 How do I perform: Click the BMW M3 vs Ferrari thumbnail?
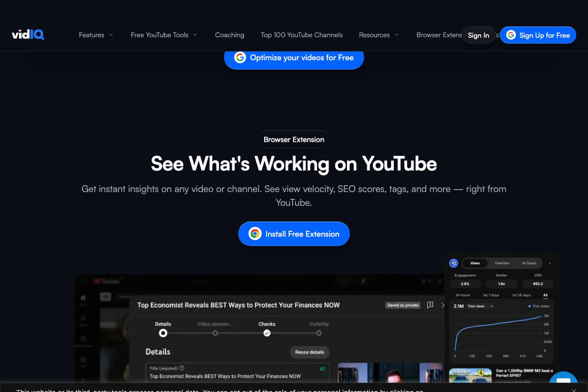[x=470, y=376]
